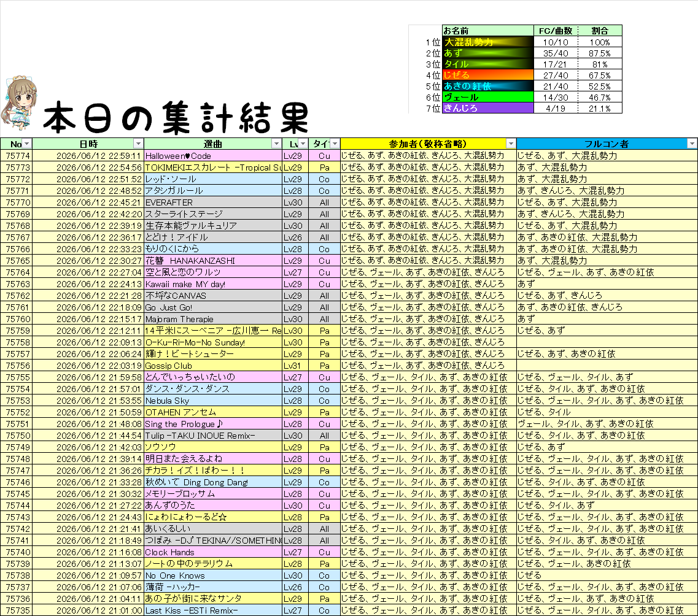Image resolution: width=698 pixels, height=616 pixels.
Task: Select the 87.5% ratio cell
Action: point(600,53)
